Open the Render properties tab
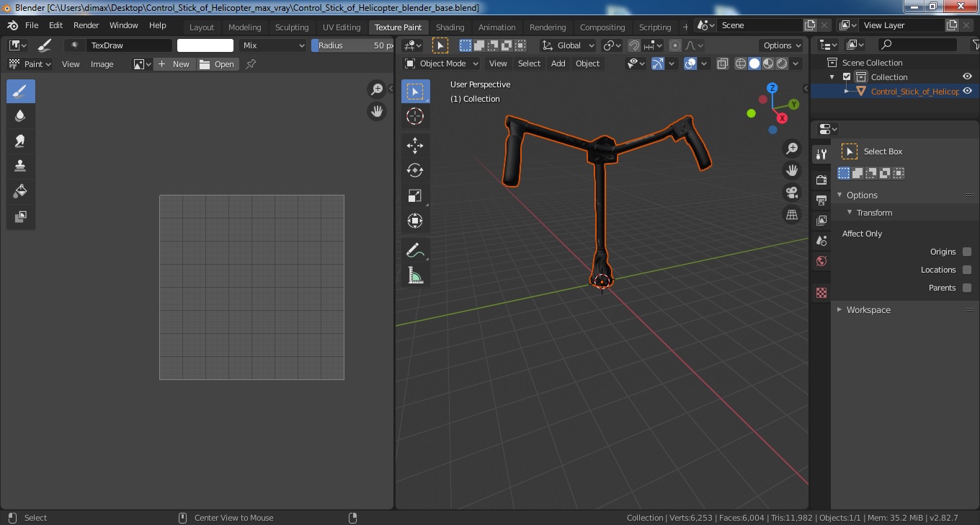This screenshot has height=525, width=980. [821, 180]
